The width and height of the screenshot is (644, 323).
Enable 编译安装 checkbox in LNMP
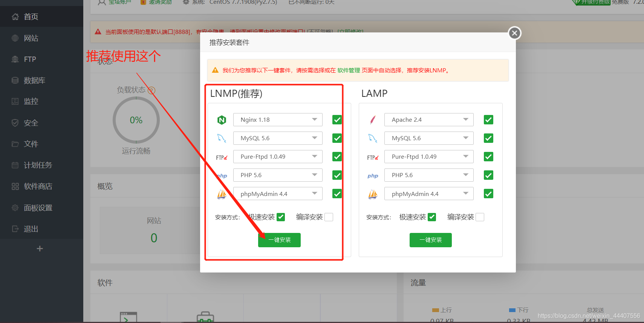(329, 217)
